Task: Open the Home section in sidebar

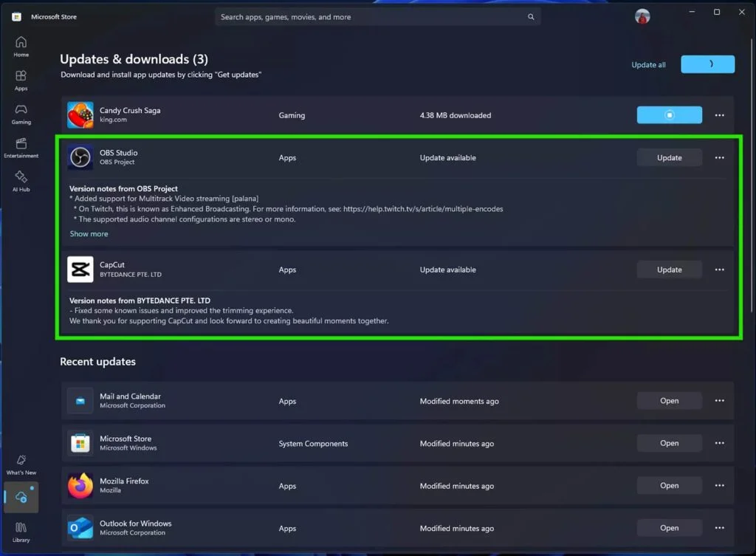Action: tap(21, 47)
